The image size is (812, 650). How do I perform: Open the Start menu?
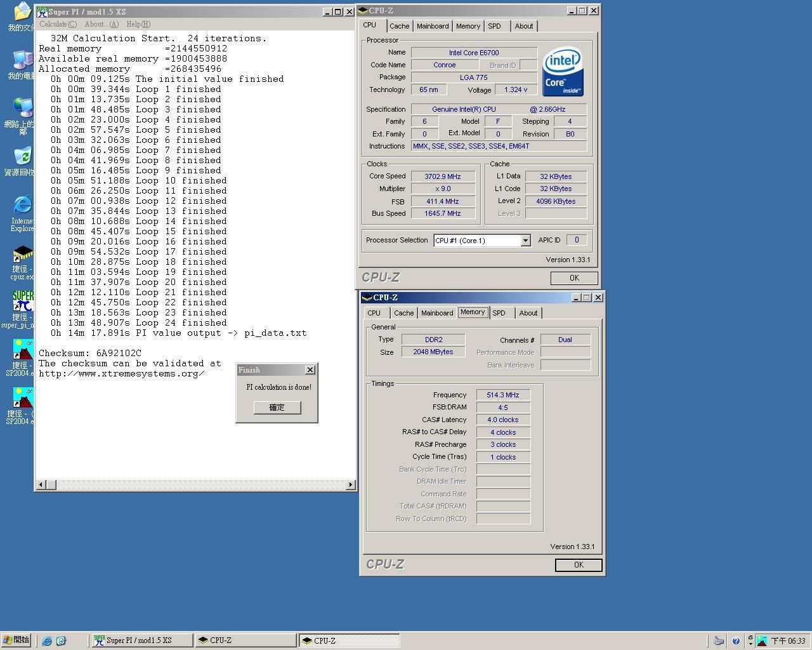click(16, 640)
